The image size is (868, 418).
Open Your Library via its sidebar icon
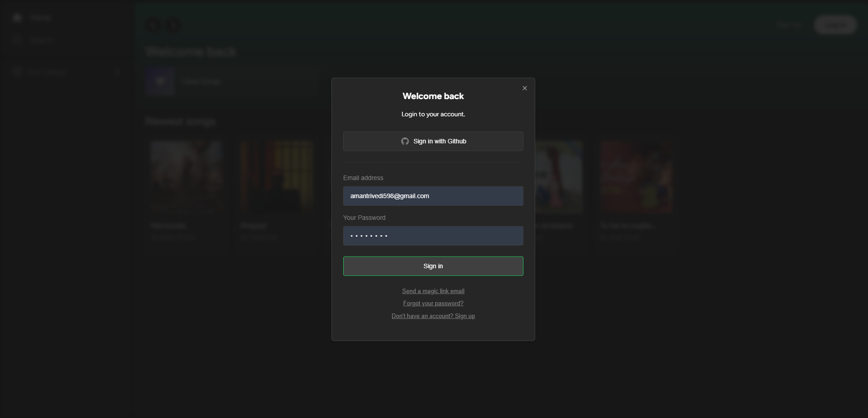[x=17, y=71]
